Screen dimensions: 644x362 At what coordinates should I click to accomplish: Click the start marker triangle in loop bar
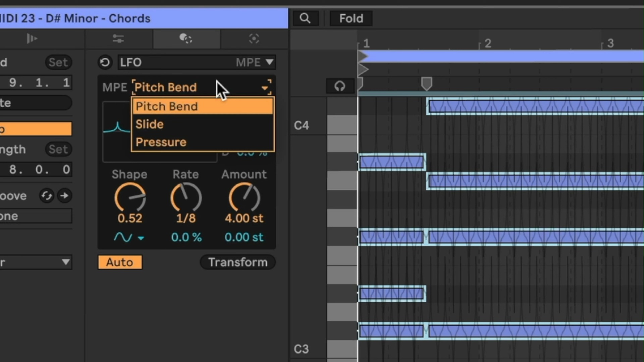[363, 56]
